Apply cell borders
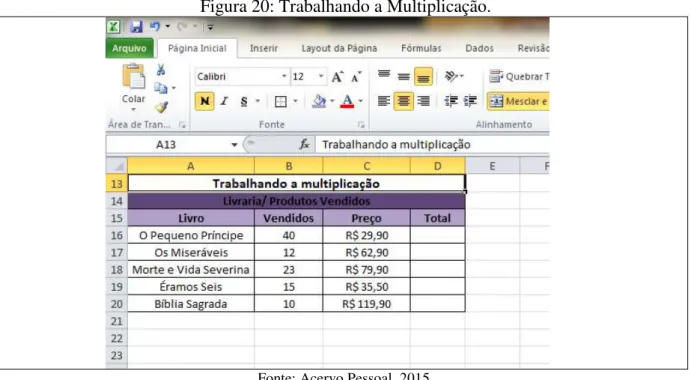 (281, 101)
